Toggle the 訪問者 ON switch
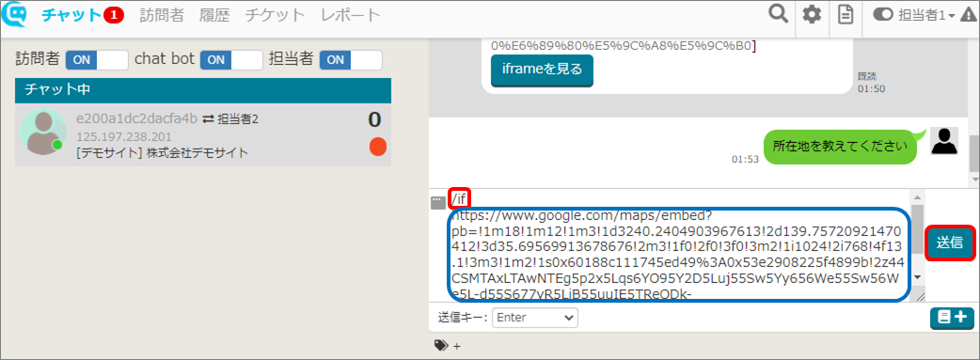 point(97,60)
